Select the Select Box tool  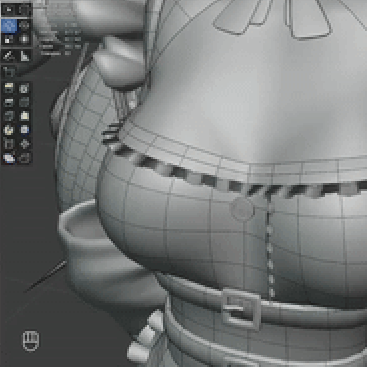[x=9, y=10]
